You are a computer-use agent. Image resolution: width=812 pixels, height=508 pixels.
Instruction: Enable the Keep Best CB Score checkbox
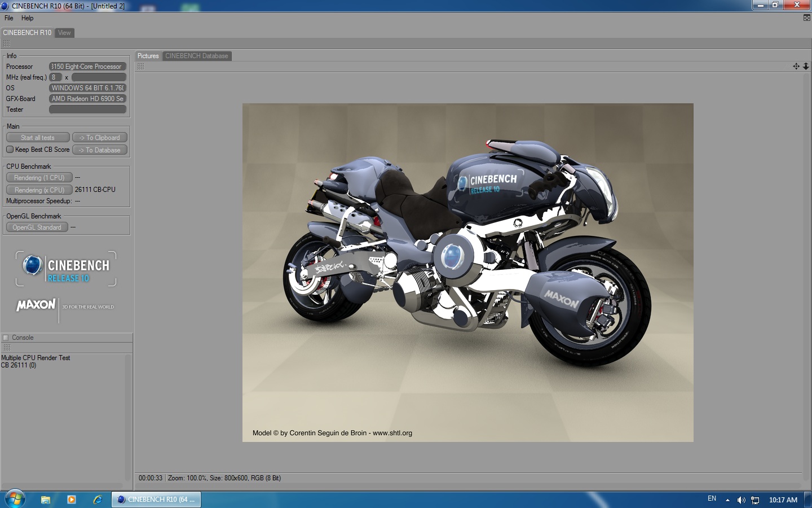[10, 150]
